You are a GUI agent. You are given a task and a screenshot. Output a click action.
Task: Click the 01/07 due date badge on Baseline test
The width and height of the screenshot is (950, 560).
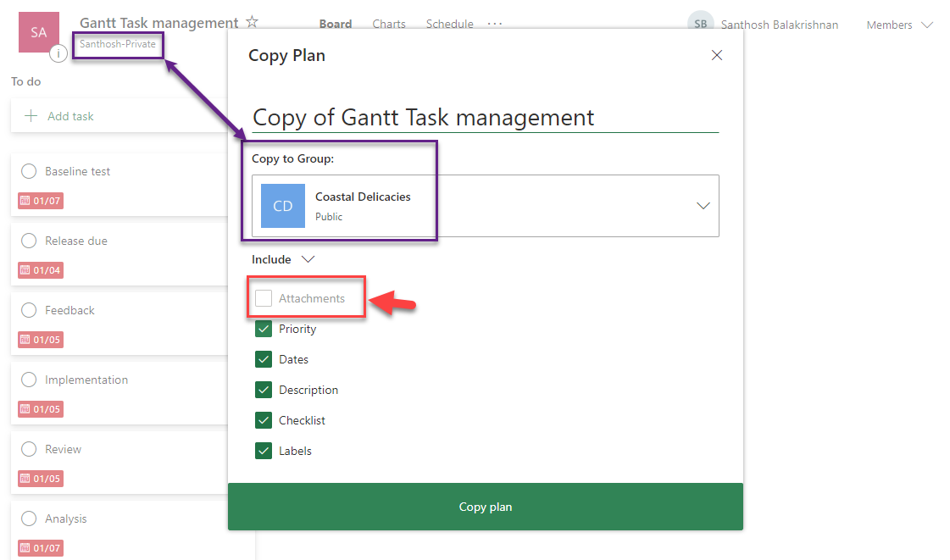click(x=41, y=202)
